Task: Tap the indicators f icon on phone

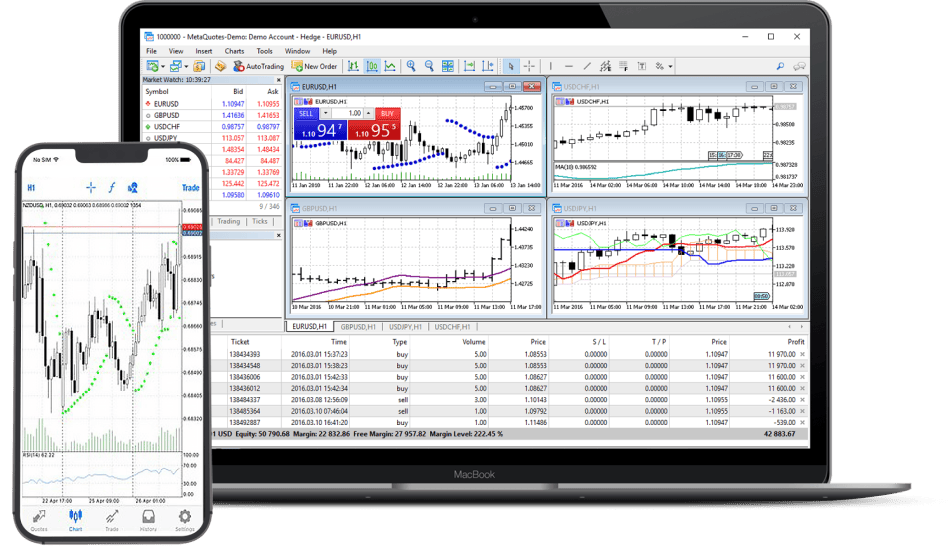Action: (112, 187)
